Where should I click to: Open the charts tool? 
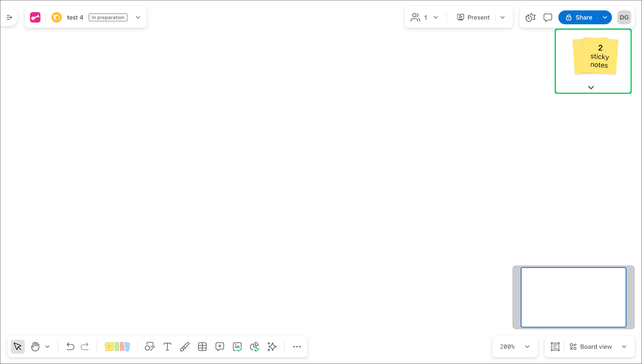pyautogui.click(x=255, y=346)
